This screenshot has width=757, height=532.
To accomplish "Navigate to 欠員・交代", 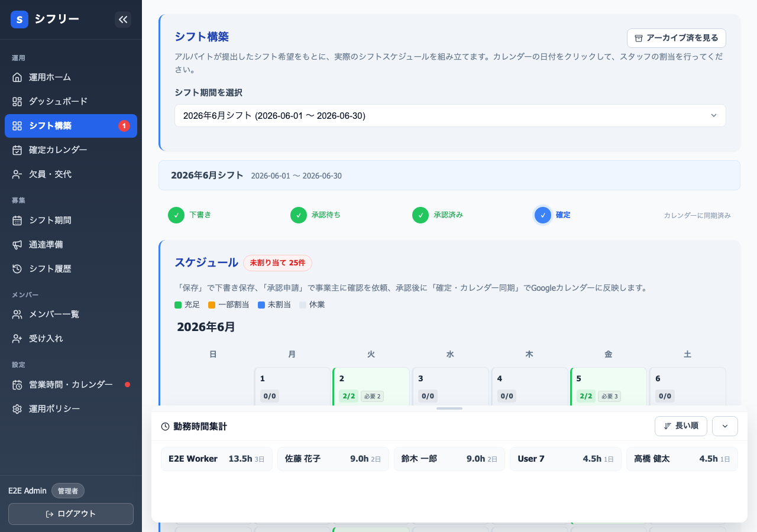I will pos(71,174).
